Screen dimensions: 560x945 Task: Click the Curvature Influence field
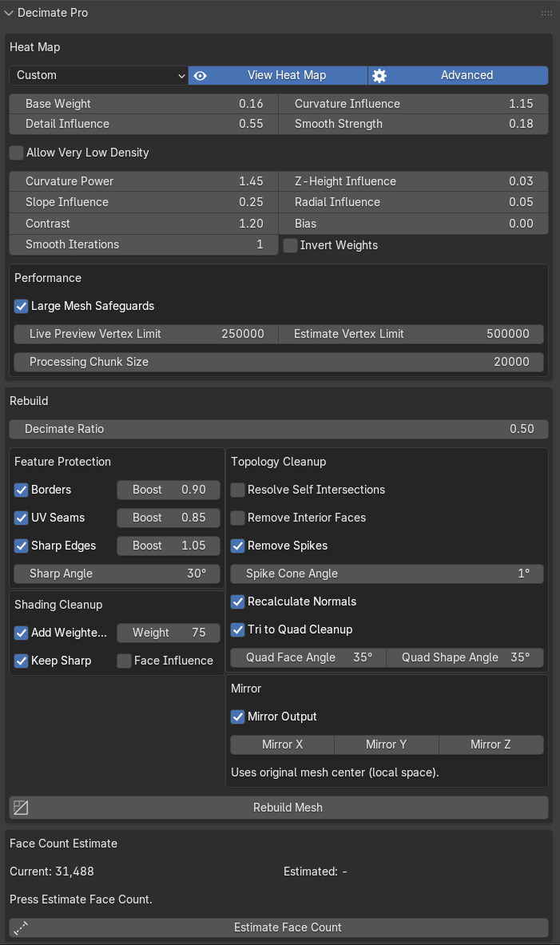pyautogui.click(x=414, y=104)
